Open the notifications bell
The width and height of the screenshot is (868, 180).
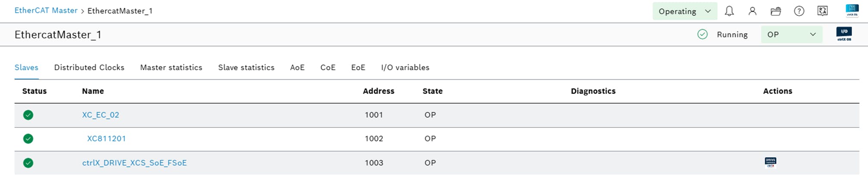[729, 11]
